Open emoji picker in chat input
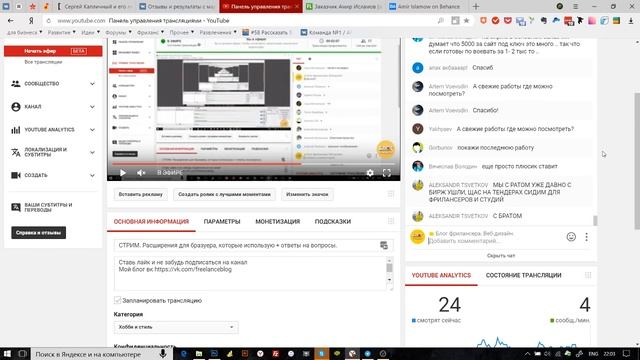The image size is (640, 360). [571, 237]
